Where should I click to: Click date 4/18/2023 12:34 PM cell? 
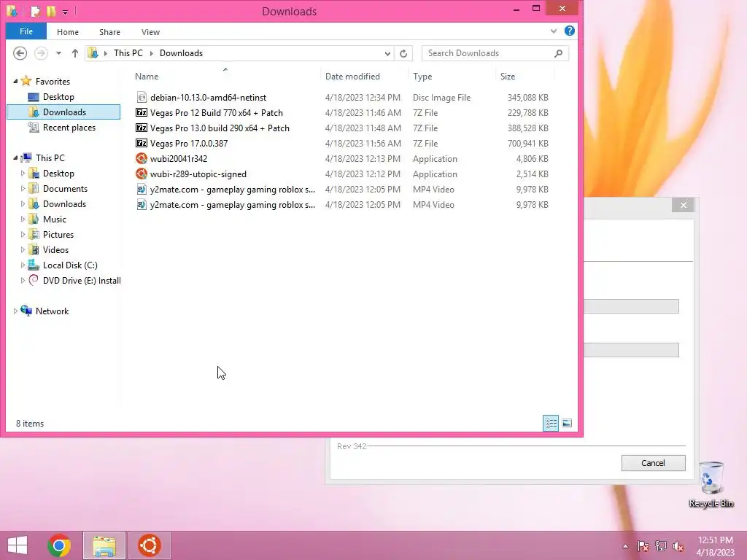point(363,97)
